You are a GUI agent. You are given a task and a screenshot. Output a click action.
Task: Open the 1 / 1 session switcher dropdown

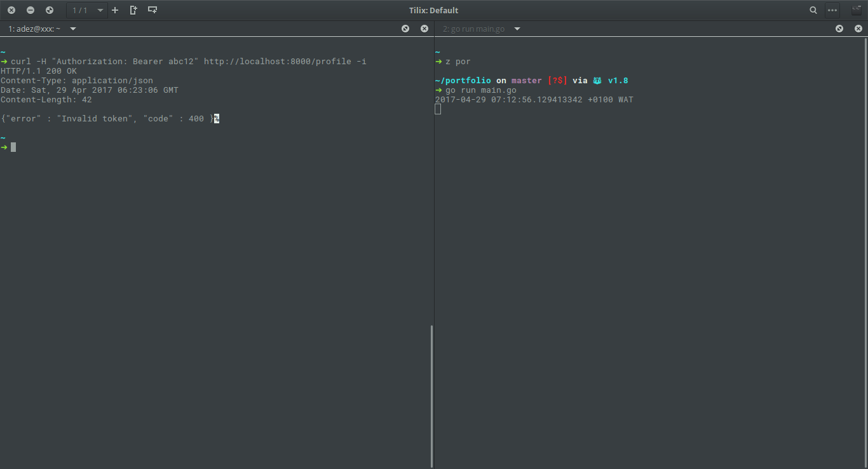(86, 10)
